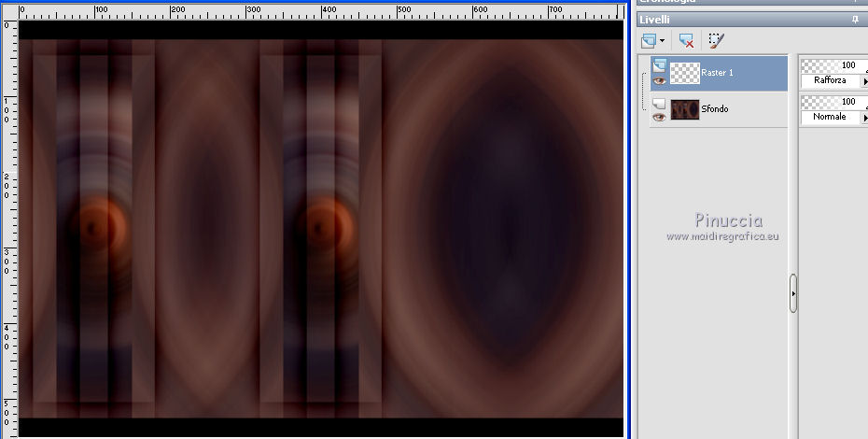Adjust Sfondo opacity slider at 100
Viewport: 868px width, 439px height.
(x=834, y=102)
